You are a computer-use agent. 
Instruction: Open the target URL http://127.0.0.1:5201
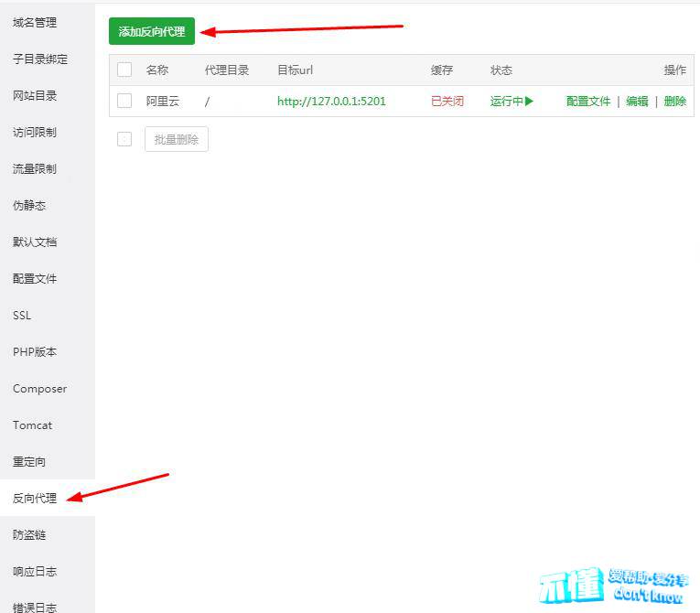[x=331, y=102]
